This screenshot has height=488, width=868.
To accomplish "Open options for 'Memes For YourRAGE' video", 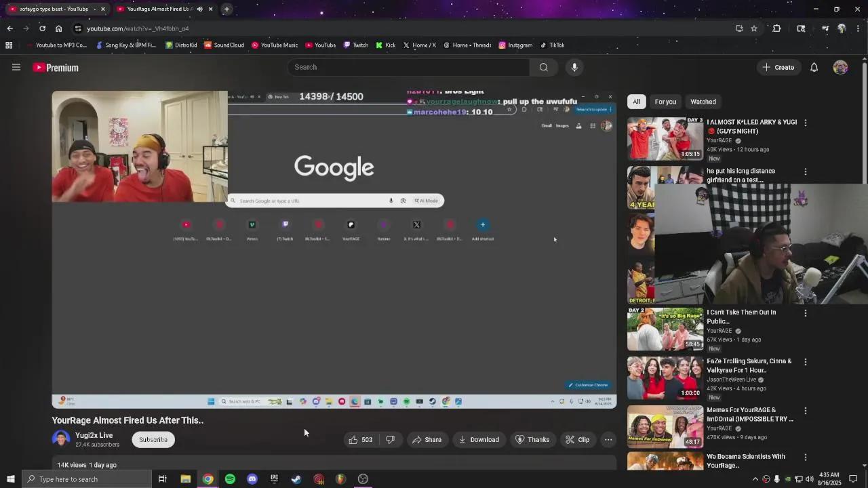I will coord(805,411).
